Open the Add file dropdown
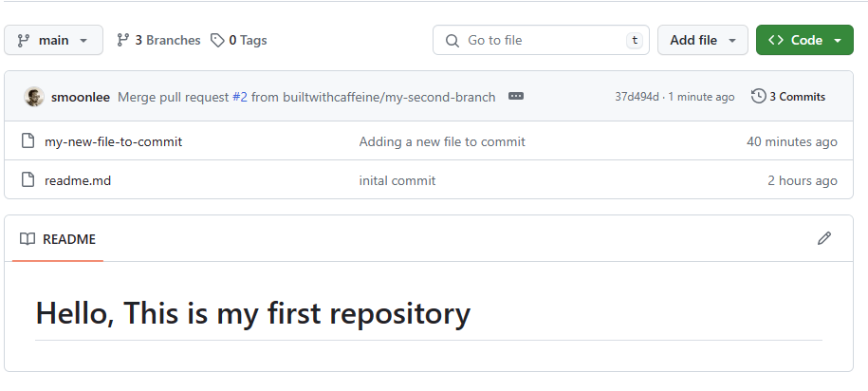 pos(703,40)
